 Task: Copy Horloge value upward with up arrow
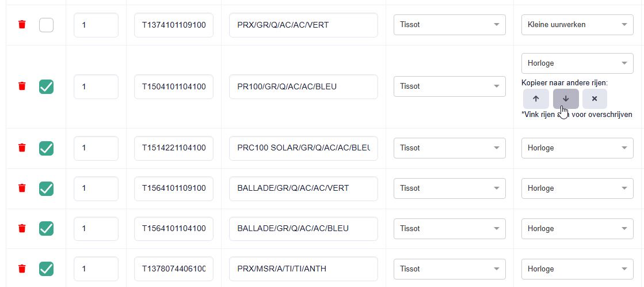pos(536,99)
